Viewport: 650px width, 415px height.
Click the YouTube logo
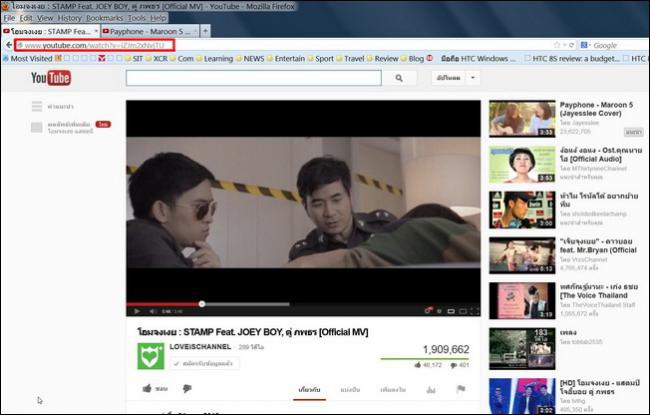(51, 78)
